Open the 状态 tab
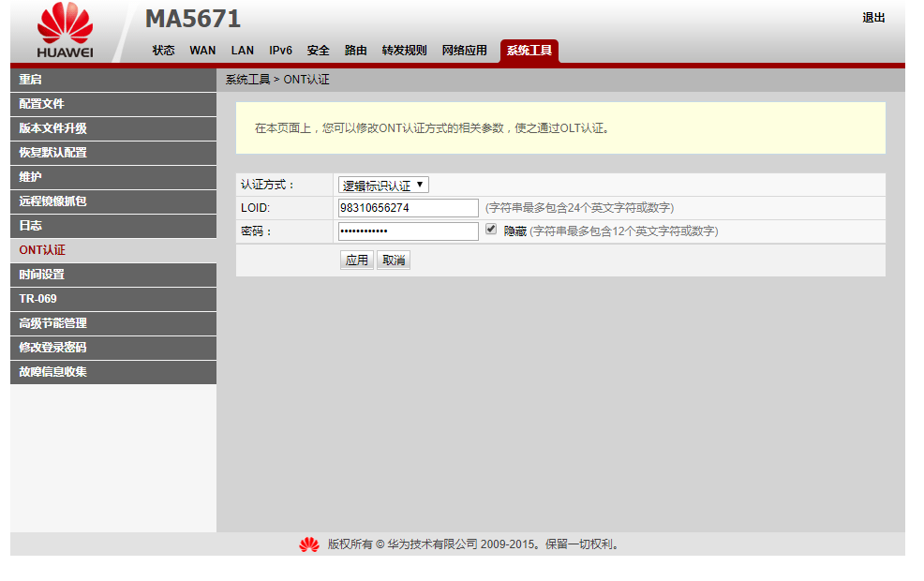924x581 pixels. coord(163,51)
